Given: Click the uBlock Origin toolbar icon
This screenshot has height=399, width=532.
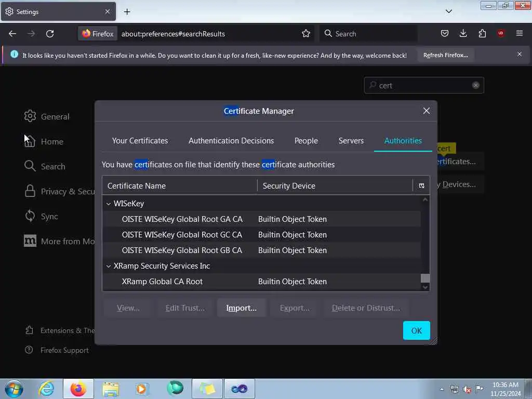Looking at the screenshot, I should tap(501, 33).
